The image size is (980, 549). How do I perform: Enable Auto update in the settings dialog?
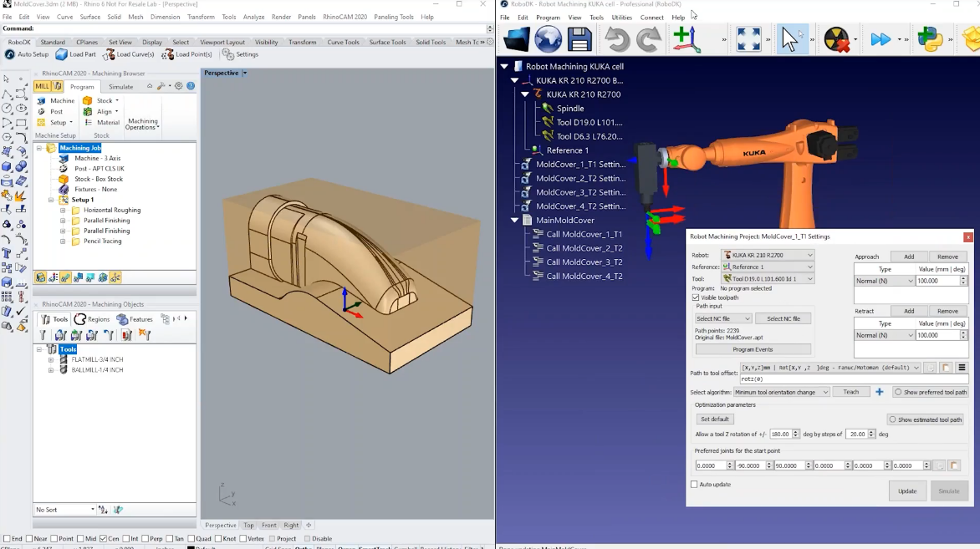[694, 484]
